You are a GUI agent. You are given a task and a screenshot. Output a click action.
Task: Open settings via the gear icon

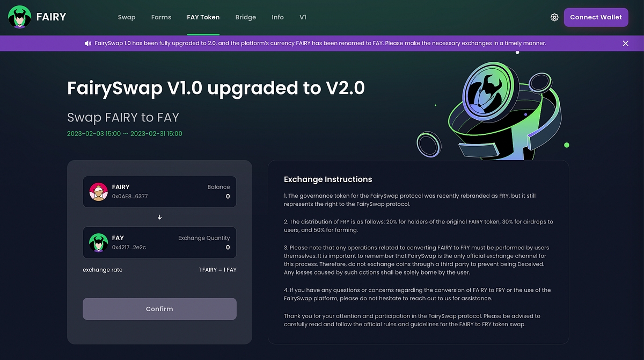(x=554, y=17)
